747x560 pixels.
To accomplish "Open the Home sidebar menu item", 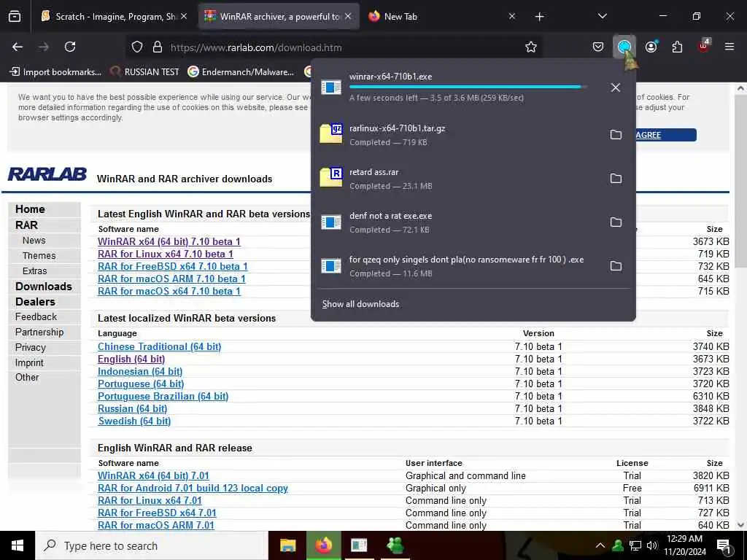I will (30, 209).
